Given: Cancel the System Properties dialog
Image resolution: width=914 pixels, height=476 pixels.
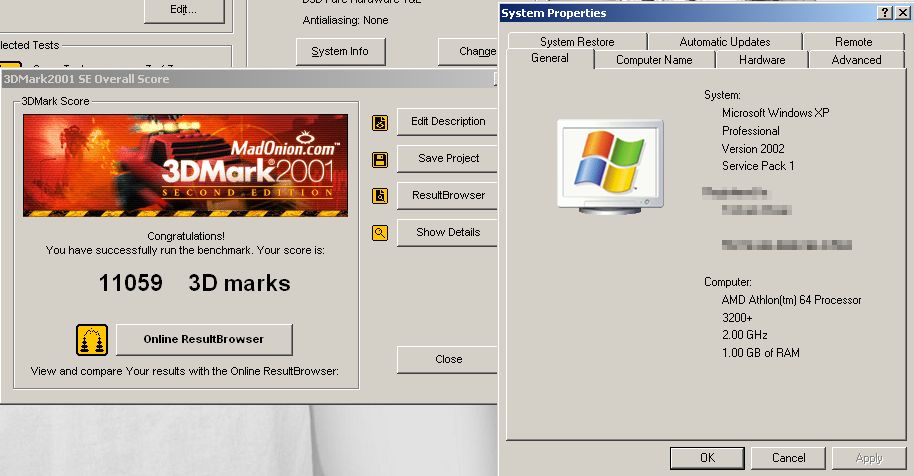Looking at the screenshot, I should pos(788,458).
